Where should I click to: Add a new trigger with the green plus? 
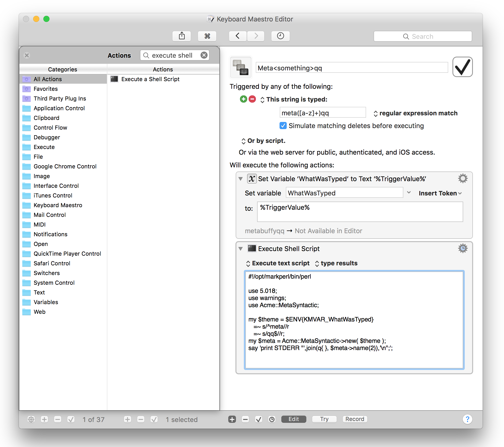[244, 99]
